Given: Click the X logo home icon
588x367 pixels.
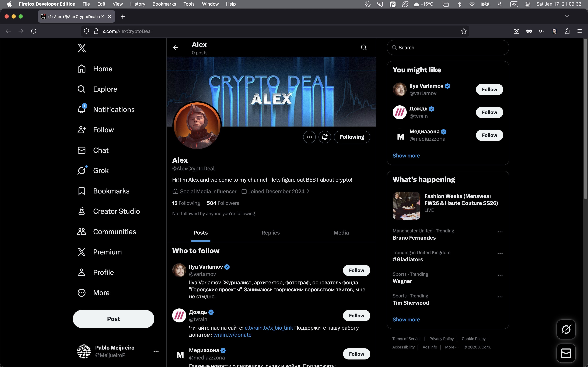Looking at the screenshot, I should pos(82,48).
